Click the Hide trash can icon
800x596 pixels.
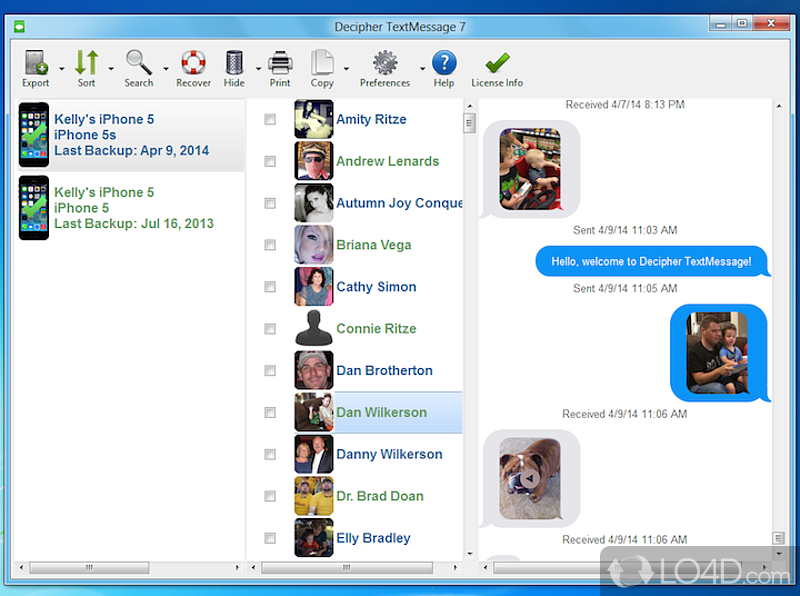click(234, 63)
